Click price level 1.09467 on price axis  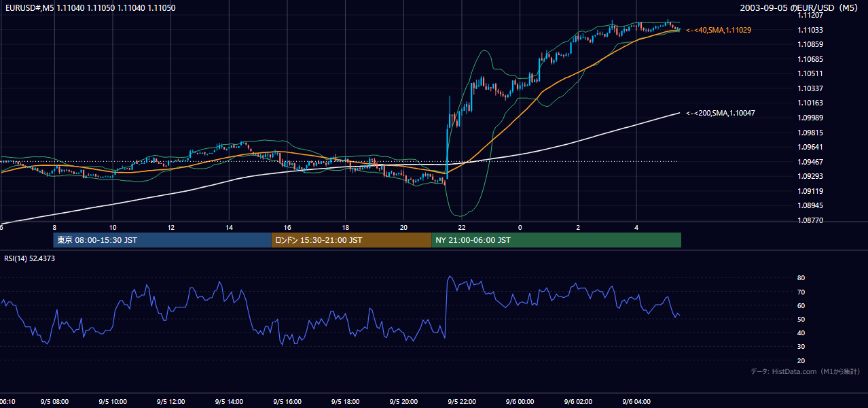(810, 162)
